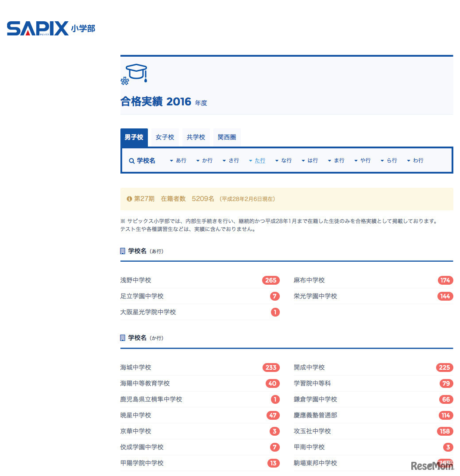Click 暁星中学校 school name
460x476 pixels.
(x=136, y=415)
